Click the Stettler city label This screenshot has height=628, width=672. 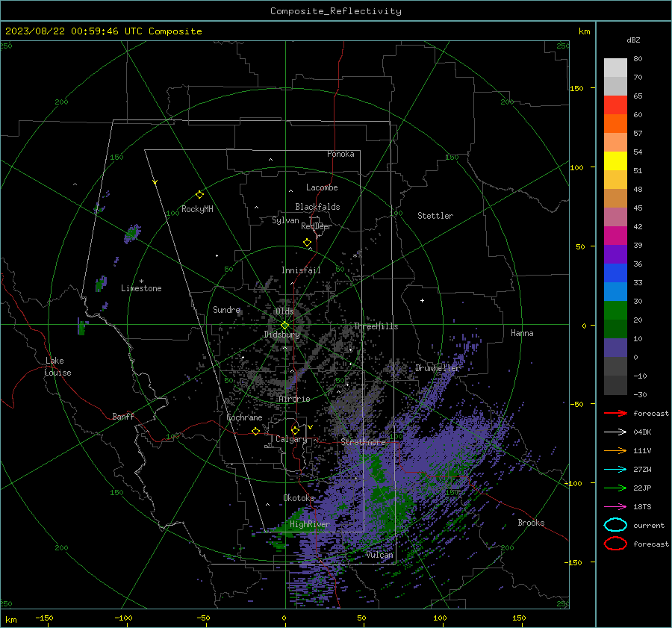coord(435,216)
